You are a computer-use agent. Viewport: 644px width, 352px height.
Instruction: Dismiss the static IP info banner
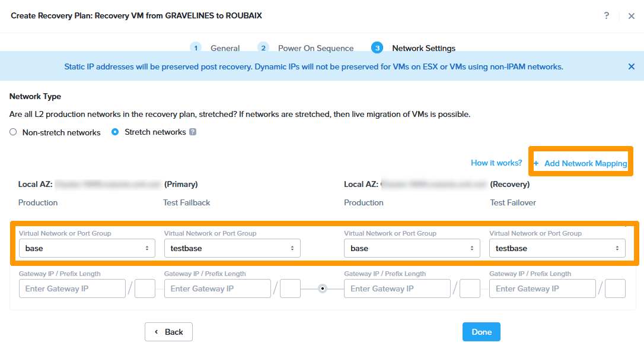632,66
